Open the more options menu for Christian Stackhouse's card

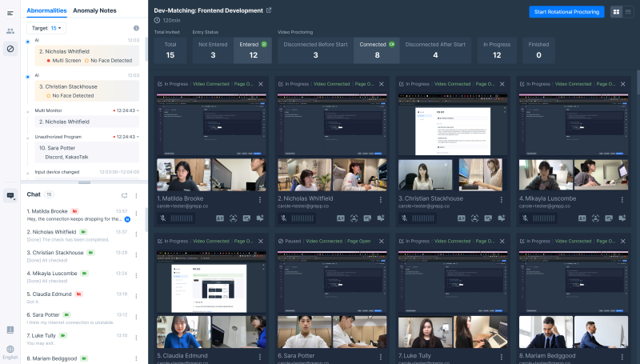tap(505, 199)
